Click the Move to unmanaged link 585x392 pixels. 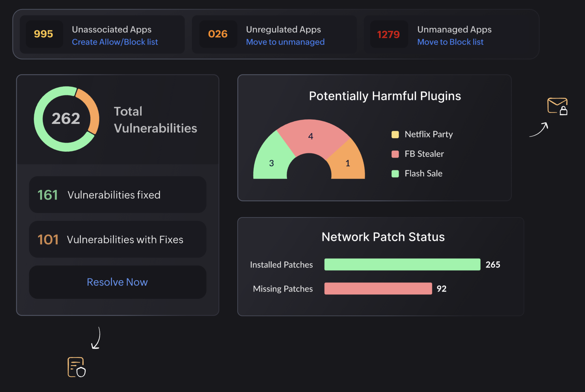pos(285,42)
